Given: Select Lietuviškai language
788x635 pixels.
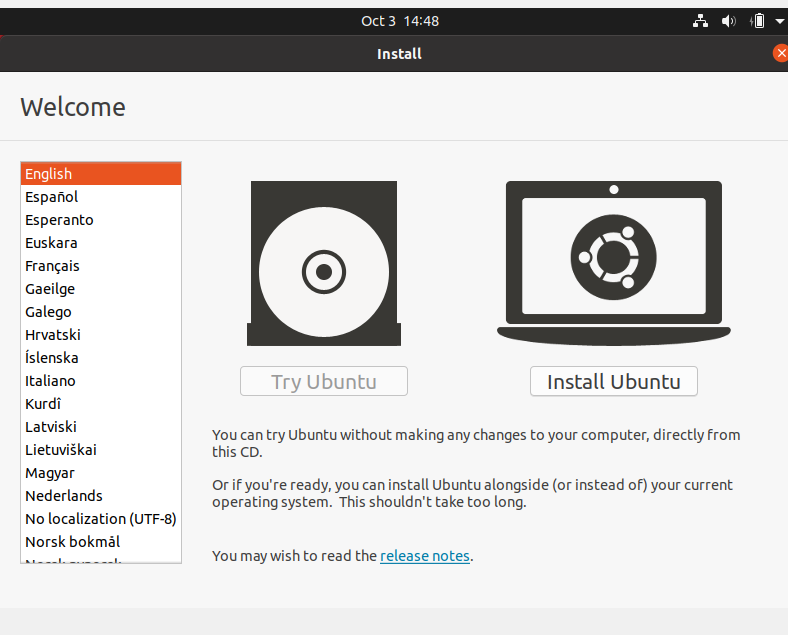Looking at the screenshot, I should (x=101, y=450).
